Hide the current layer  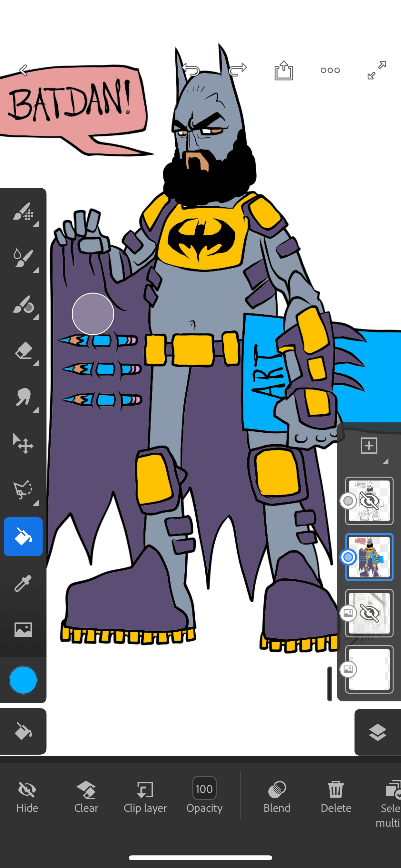[27, 797]
